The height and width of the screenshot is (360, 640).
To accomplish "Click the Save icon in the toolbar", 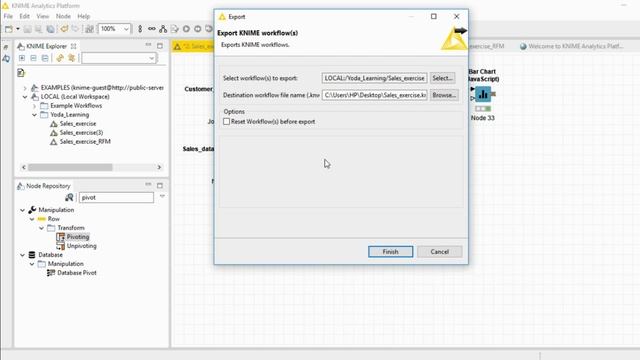I will [27, 29].
